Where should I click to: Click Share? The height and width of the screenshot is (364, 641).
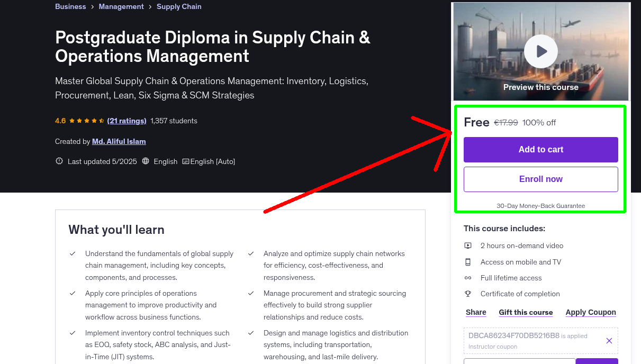tap(475, 312)
